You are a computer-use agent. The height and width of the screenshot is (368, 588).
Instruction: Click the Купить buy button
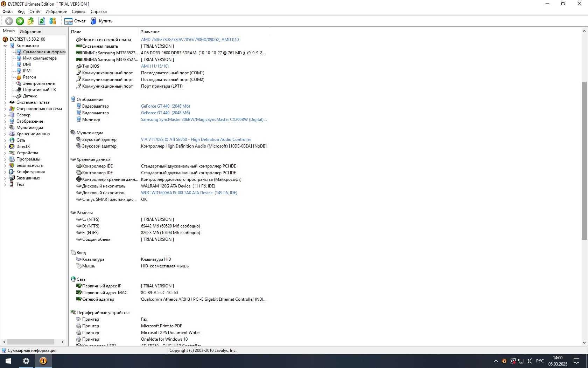[x=101, y=21]
